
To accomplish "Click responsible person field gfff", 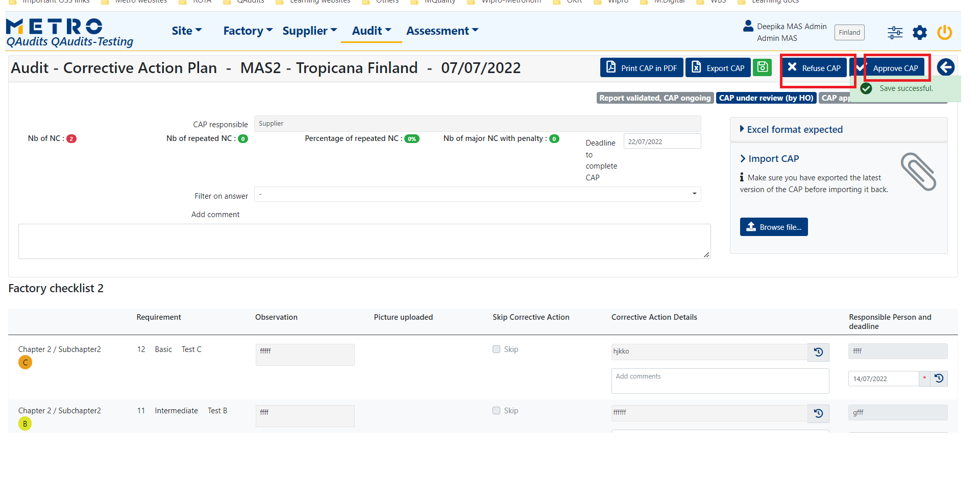I will tap(898, 412).
